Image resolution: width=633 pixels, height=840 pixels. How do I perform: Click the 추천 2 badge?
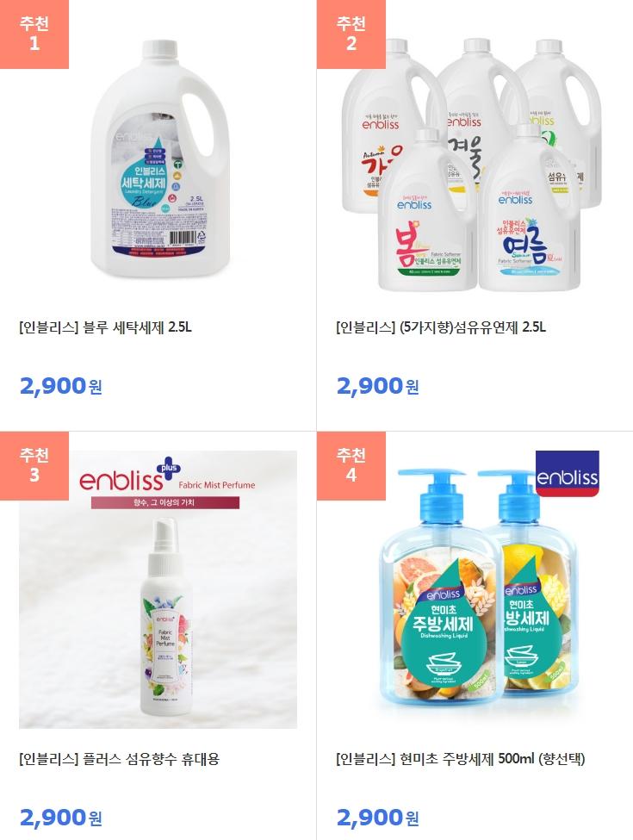coord(351,34)
